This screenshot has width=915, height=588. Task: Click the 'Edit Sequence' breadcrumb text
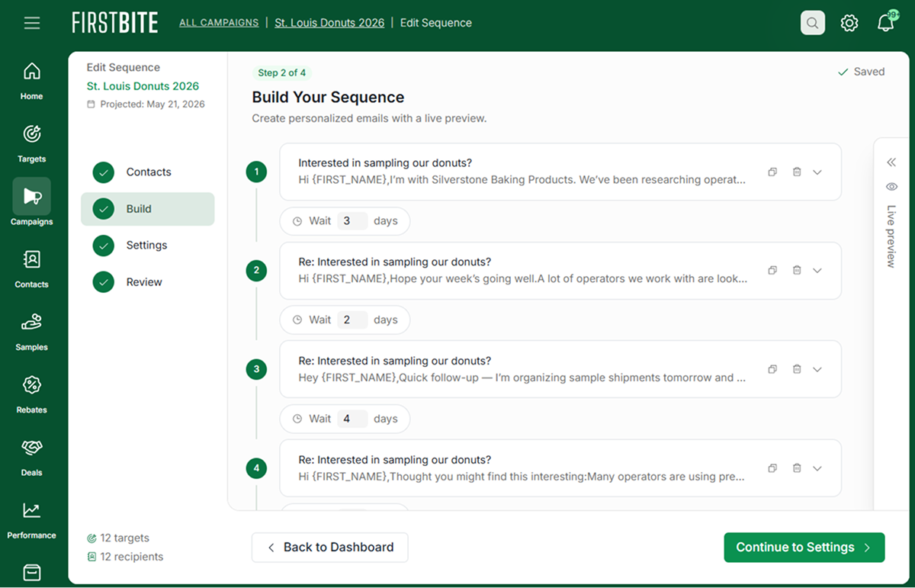[436, 23]
